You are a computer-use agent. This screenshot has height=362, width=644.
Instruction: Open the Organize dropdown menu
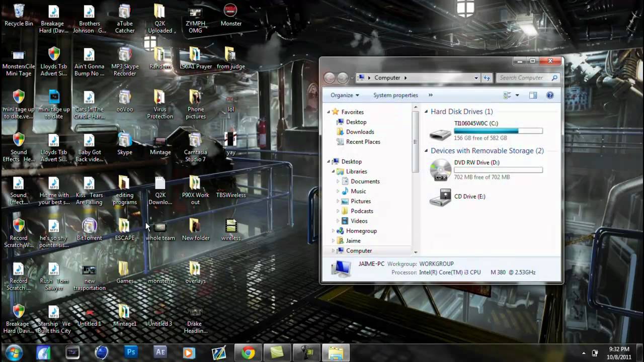click(345, 95)
